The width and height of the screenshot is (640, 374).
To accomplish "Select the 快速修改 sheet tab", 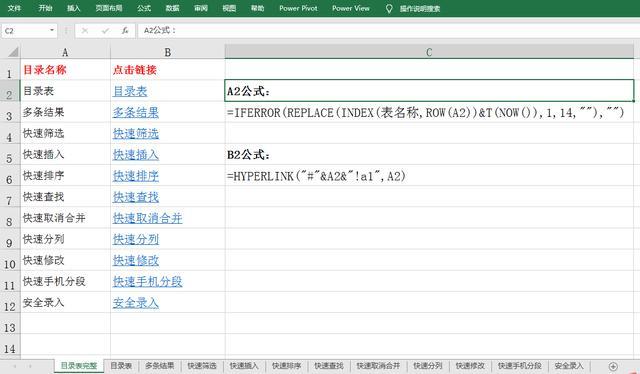I will coord(470,366).
